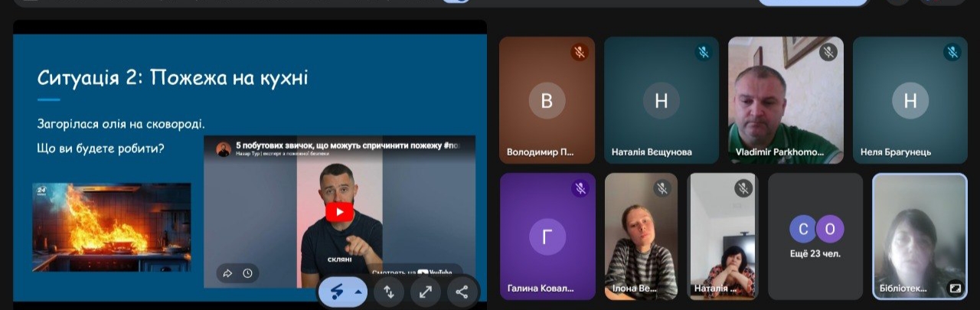
Task: Click the 'С' avatar in the overflow tile
Action: coord(802,228)
